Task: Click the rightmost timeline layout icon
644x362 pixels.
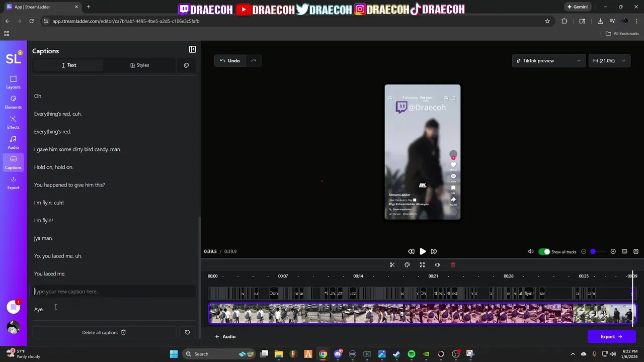Action: point(636,251)
